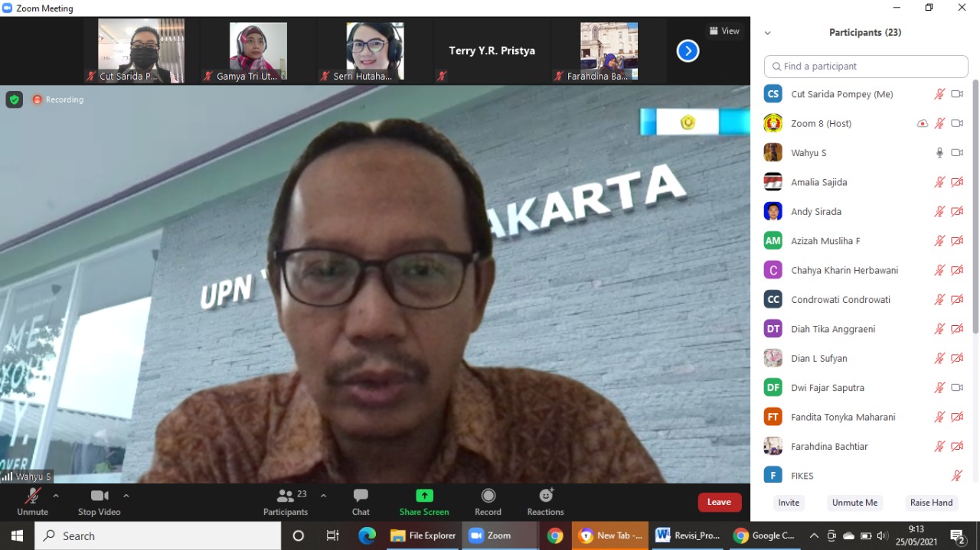Start recording with the Record icon
Screen dimensions: 980x550
[488, 496]
